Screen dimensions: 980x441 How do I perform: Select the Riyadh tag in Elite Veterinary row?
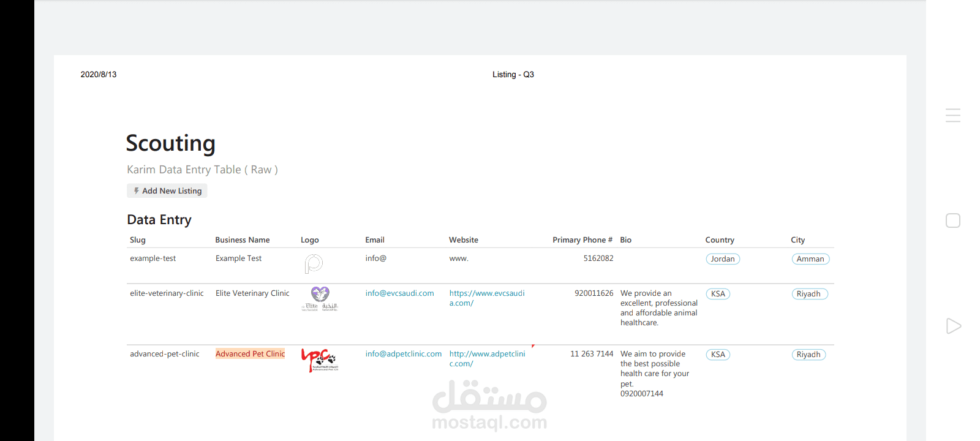[809, 294]
